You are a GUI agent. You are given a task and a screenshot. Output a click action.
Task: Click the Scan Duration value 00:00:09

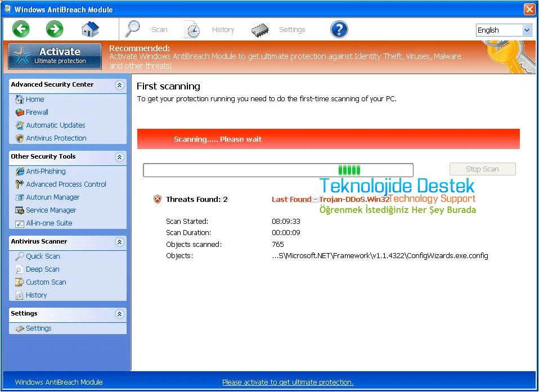click(x=286, y=233)
